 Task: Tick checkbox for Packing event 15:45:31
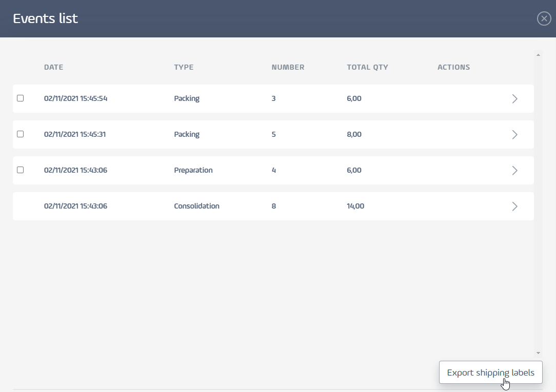coord(20,134)
